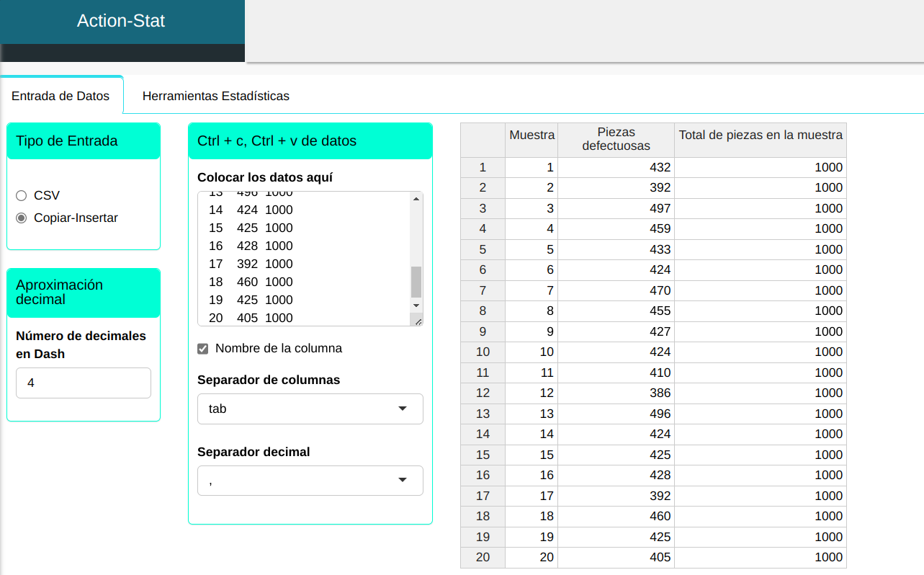Click the Número de decimales input field
The width and height of the screenshot is (924, 575).
(x=84, y=383)
